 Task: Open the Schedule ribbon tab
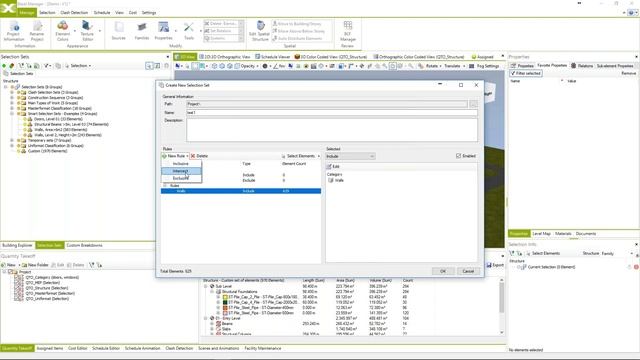[102, 13]
